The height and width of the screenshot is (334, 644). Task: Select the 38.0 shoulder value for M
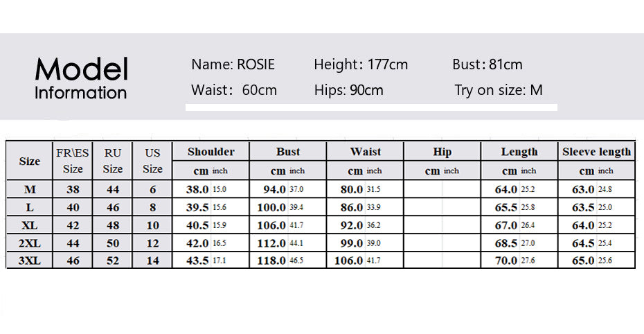coord(197,189)
